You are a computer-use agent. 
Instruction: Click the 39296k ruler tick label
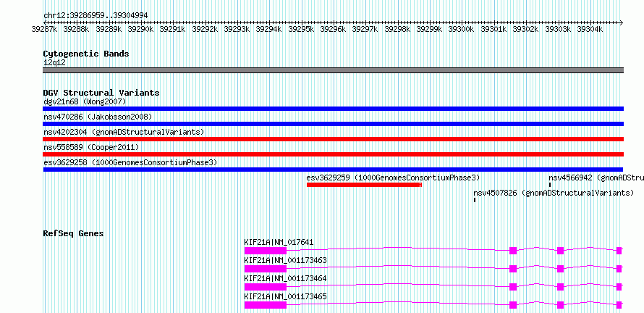point(333,29)
